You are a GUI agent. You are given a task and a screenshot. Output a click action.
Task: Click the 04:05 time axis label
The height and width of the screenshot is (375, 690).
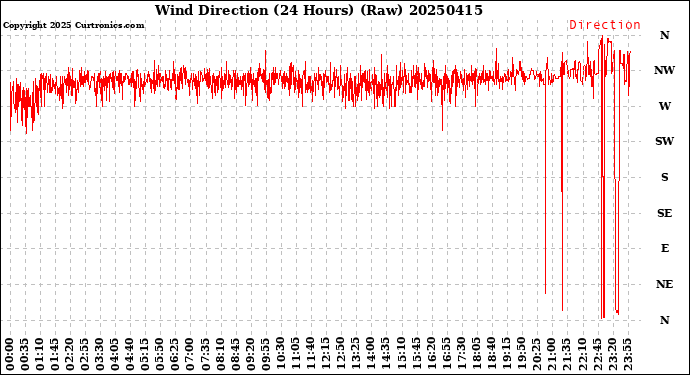[114, 355]
